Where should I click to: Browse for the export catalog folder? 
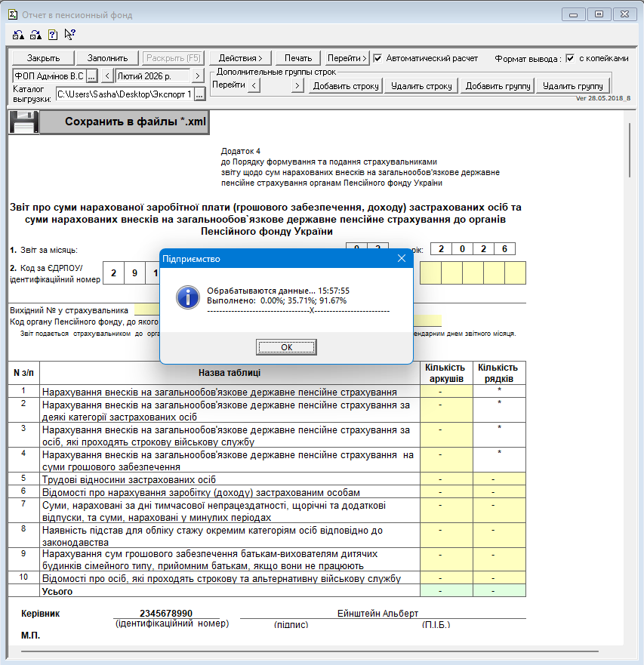199,94
